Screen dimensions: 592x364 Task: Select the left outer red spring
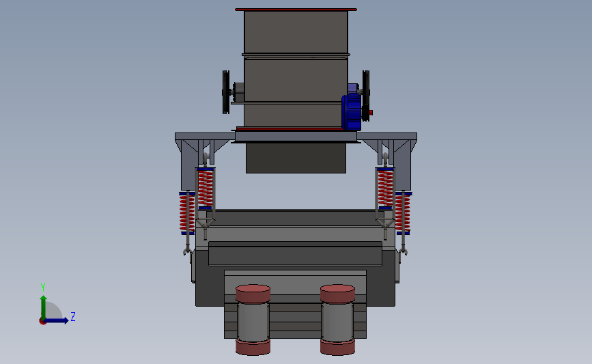click(186, 213)
